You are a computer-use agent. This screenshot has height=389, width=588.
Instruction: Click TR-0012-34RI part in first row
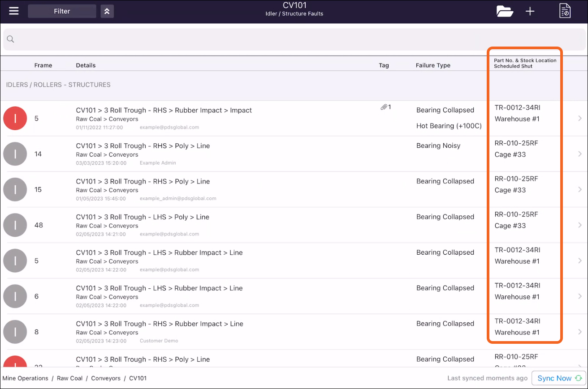(517, 107)
